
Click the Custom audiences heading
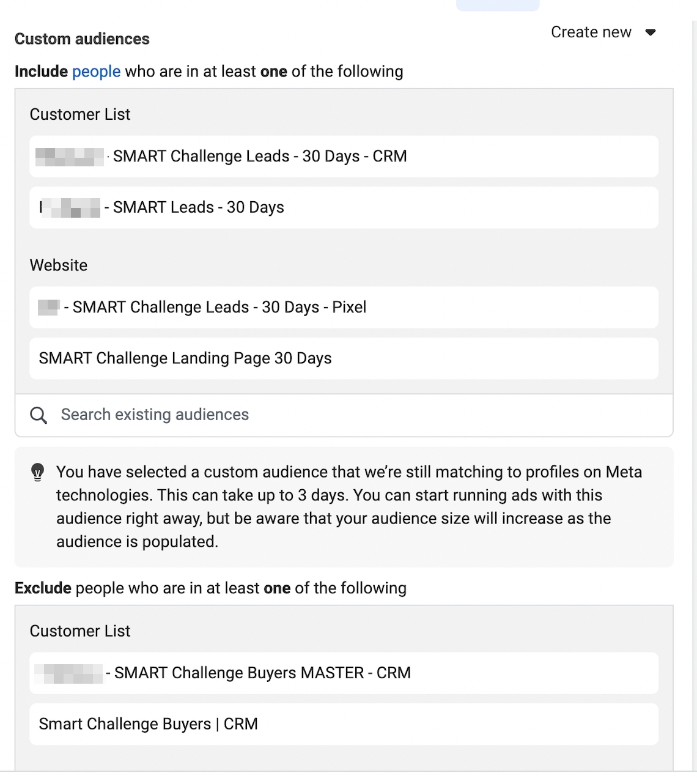click(x=82, y=39)
